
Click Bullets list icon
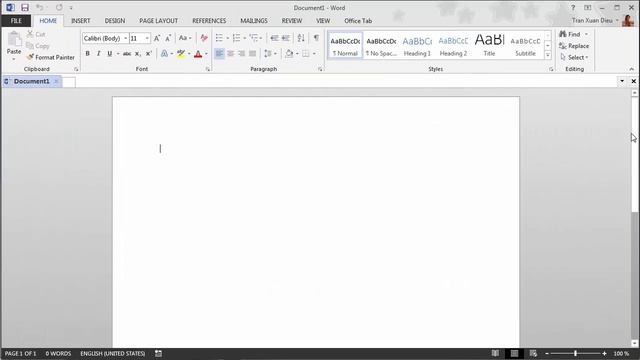pos(219,38)
